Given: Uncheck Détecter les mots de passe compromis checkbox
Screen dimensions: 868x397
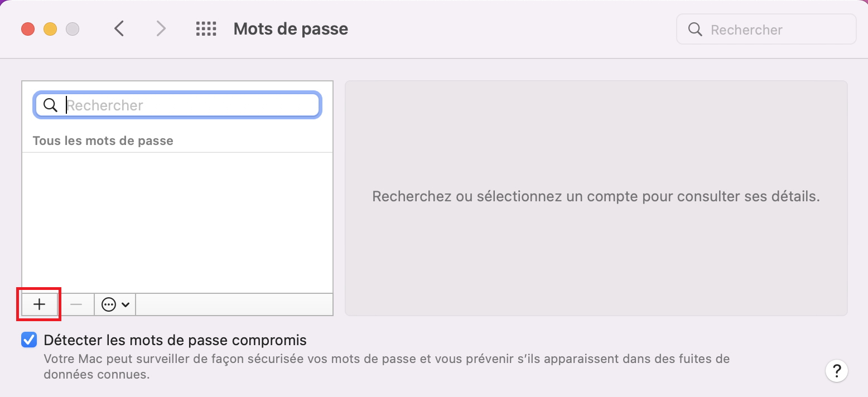Looking at the screenshot, I should coord(29,340).
